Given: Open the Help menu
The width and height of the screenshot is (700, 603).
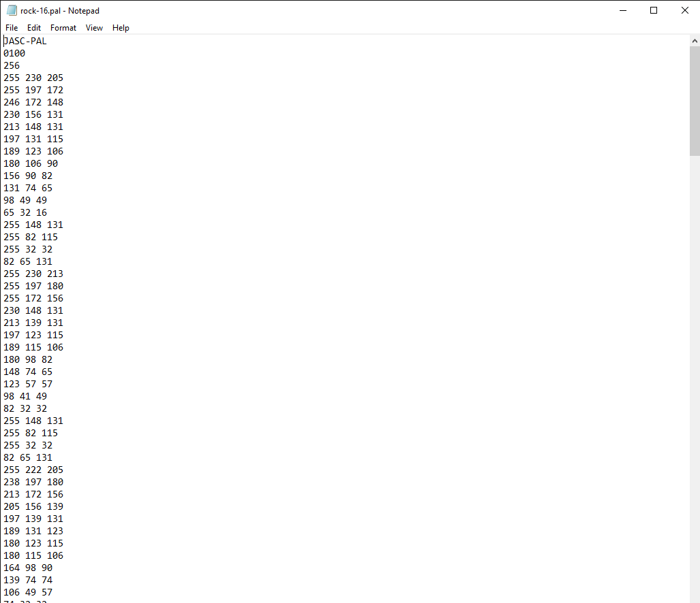Looking at the screenshot, I should (x=121, y=28).
